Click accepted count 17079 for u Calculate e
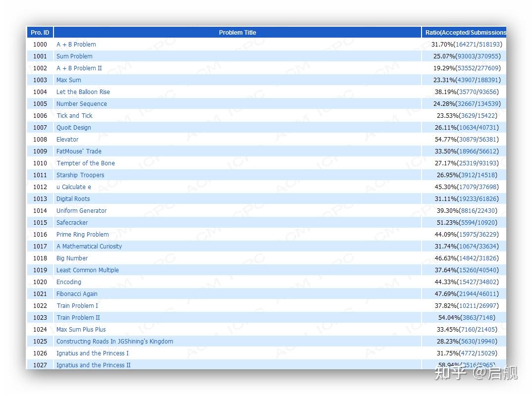This screenshot has height=395, width=532. click(468, 187)
